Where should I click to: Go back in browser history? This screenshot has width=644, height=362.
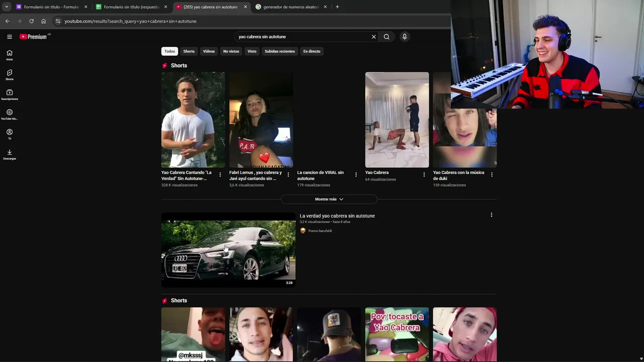point(7,21)
